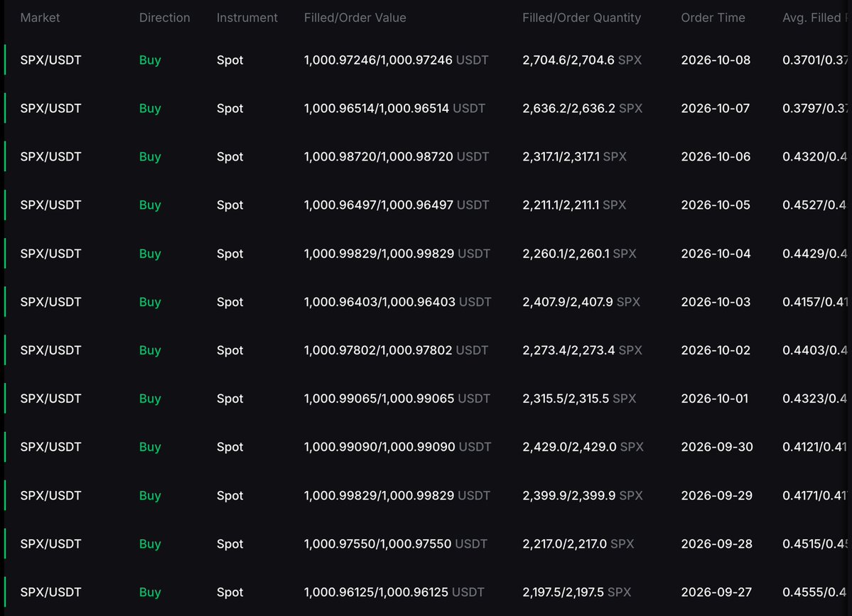The image size is (852, 616).
Task: Click order time 2026-10-02
Action: pyautogui.click(x=716, y=350)
